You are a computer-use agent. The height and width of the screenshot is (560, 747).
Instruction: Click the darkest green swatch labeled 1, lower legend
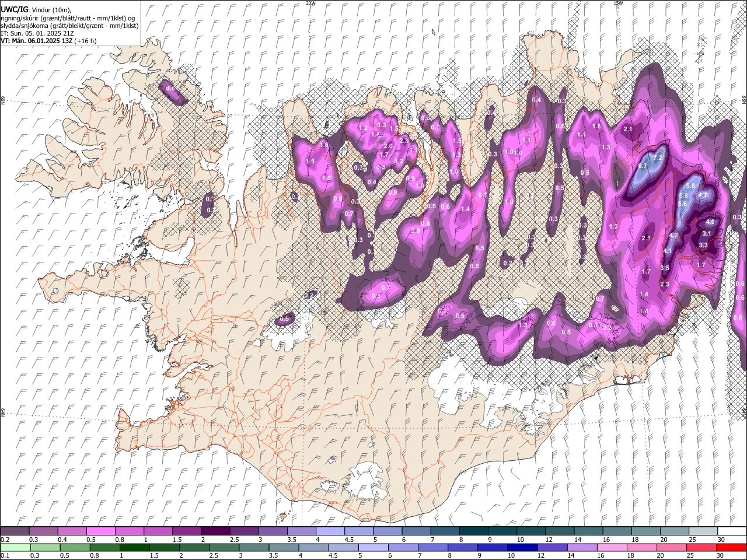pyautogui.click(x=135, y=547)
